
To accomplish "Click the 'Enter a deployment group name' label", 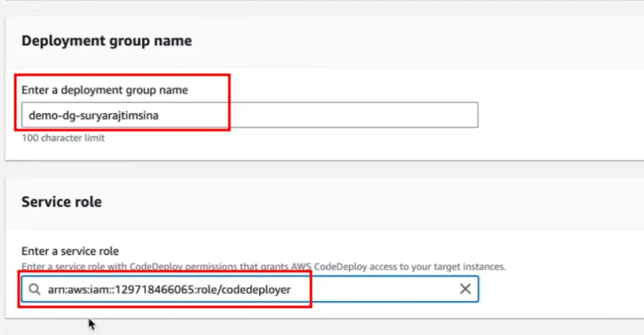I will (x=105, y=90).
